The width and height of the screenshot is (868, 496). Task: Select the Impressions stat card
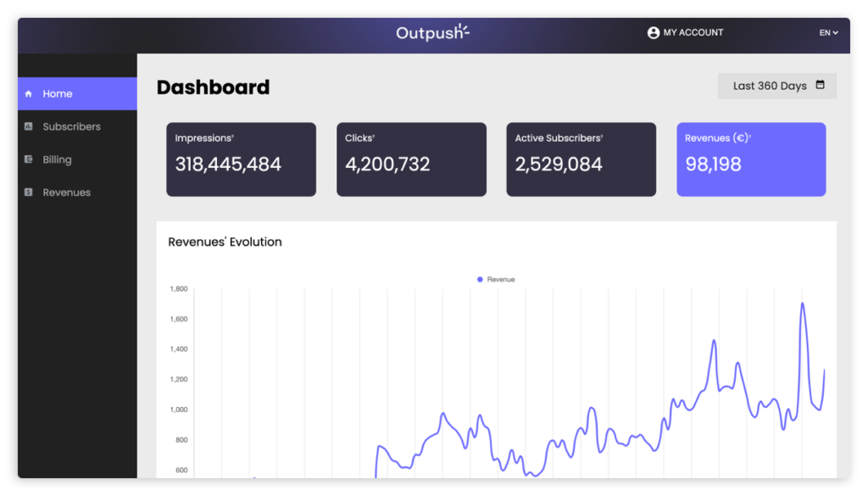point(241,159)
